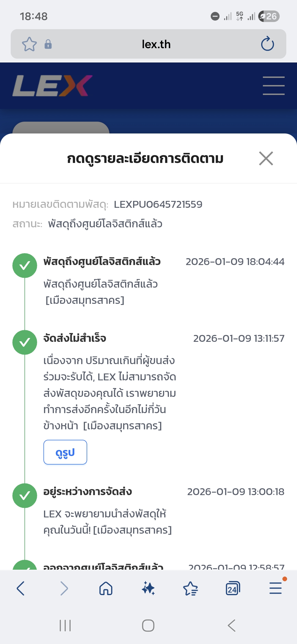Open the browser tools menu
Viewport: 297px width, 644px height.
(275, 589)
